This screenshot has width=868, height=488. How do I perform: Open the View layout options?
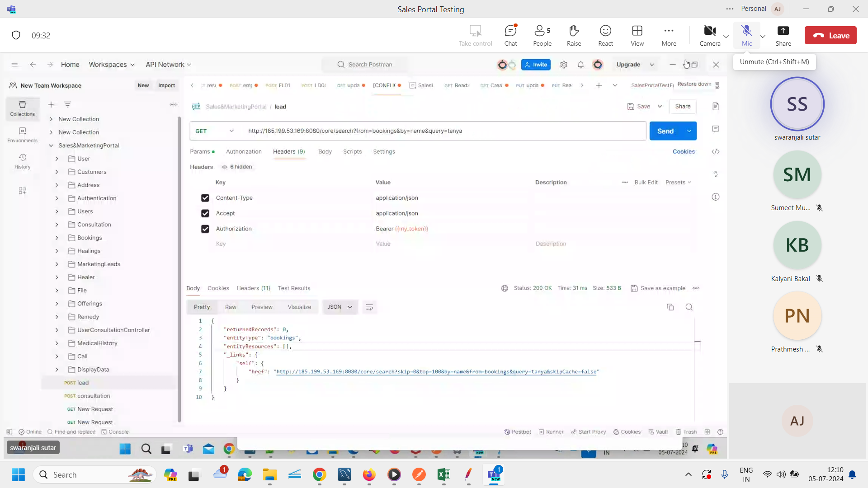[x=637, y=35]
